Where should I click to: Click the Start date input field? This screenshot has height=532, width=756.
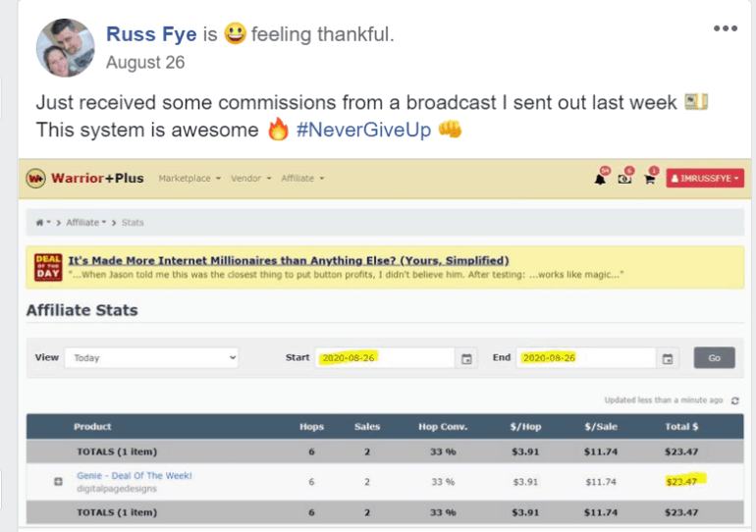385,357
